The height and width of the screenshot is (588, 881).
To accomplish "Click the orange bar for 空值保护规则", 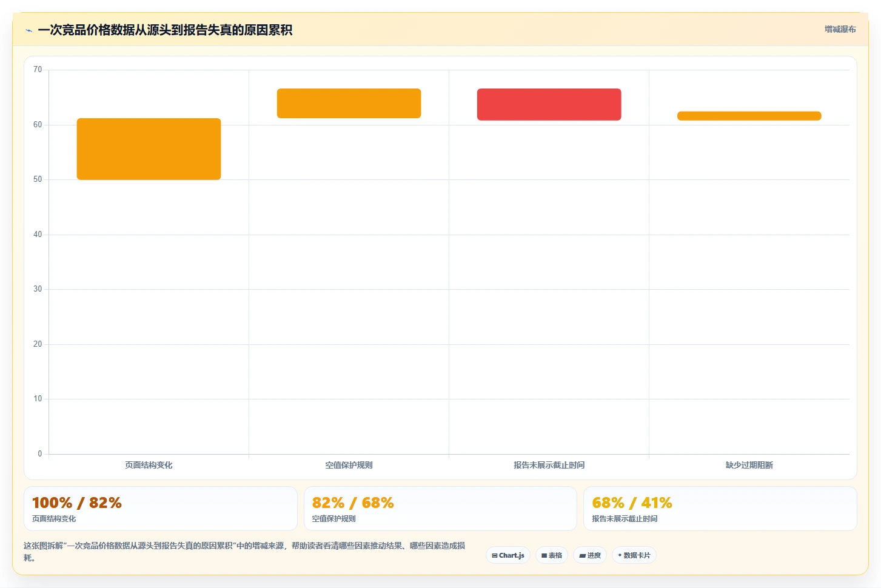I will coord(349,103).
